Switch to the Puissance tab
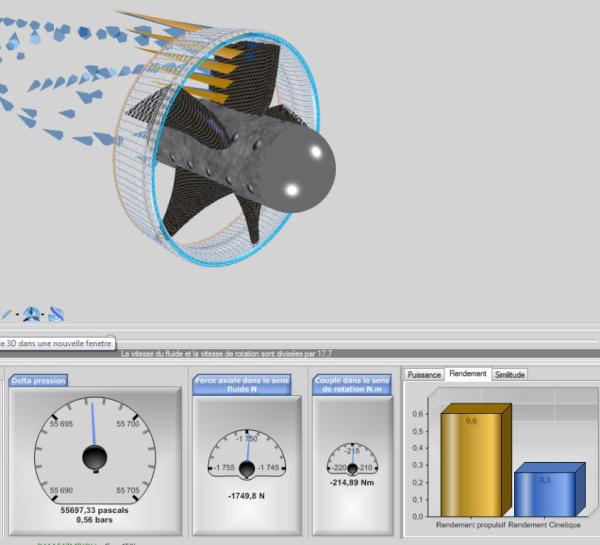Viewport: 600px width, 545px height. coord(424,375)
